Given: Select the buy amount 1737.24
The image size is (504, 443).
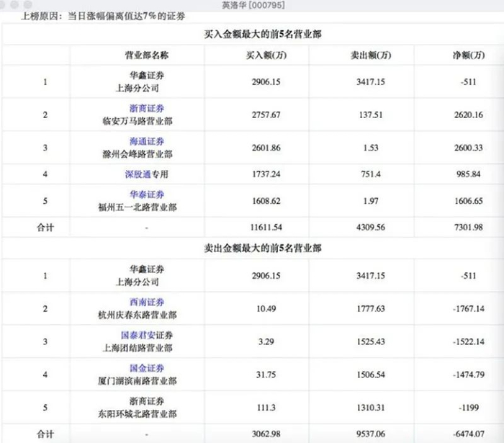Looking at the screenshot, I should coord(266,174).
